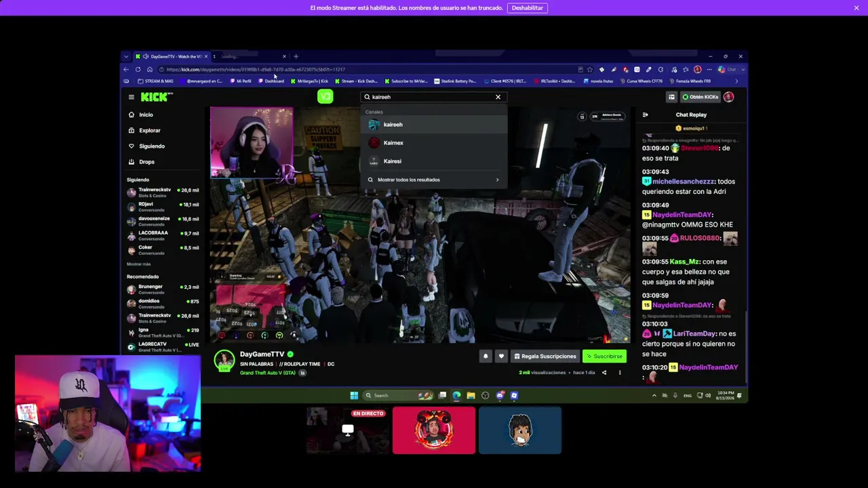
Task: Collapse the Chat Replay panel
Action: [645, 115]
